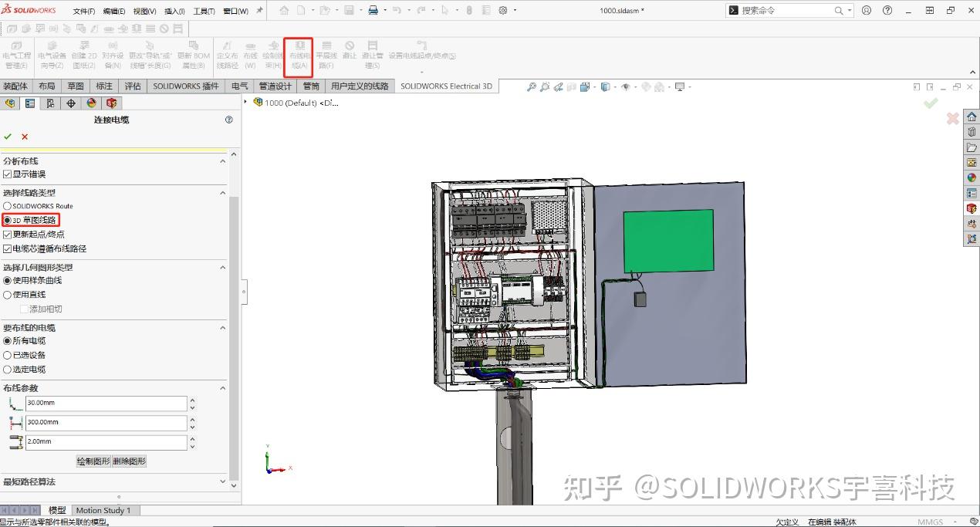Select the highlighted 布线电缆 routing tool

[299, 54]
